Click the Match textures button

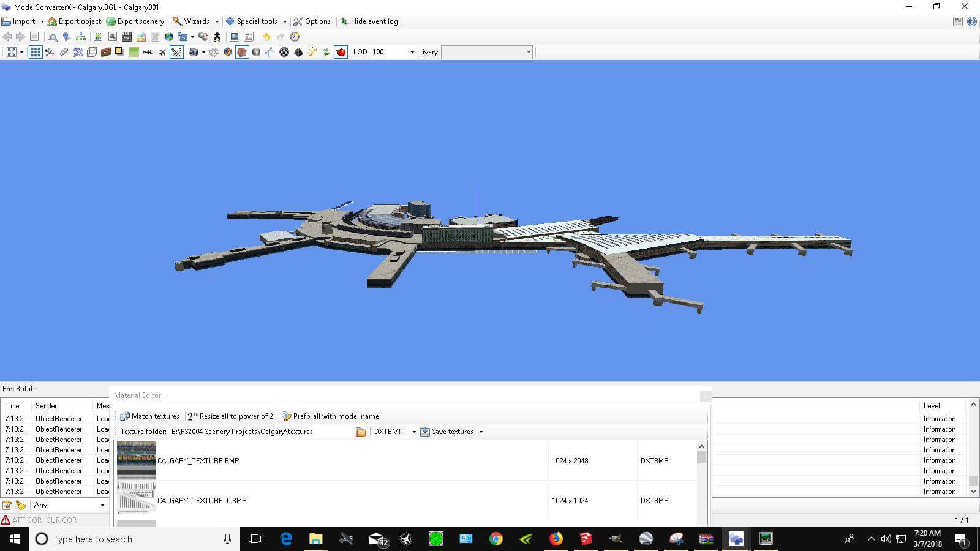tap(150, 416)
